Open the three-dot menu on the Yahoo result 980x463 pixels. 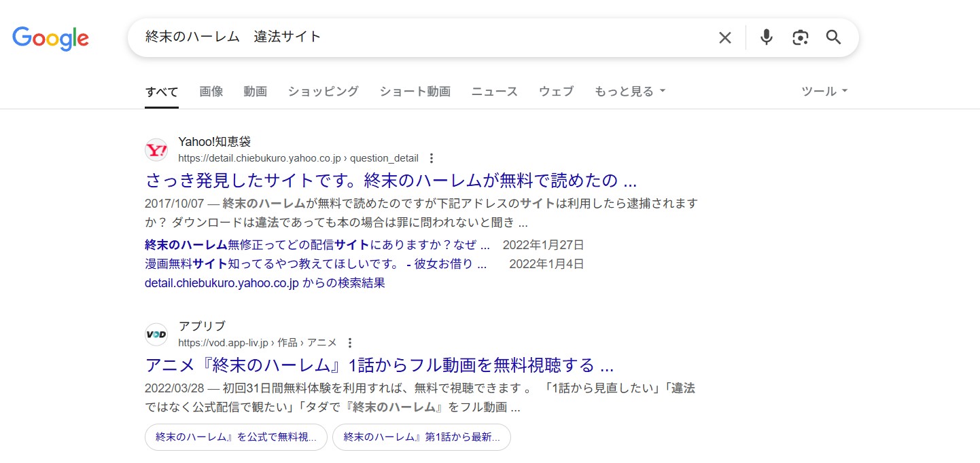[x=432, y=158]
